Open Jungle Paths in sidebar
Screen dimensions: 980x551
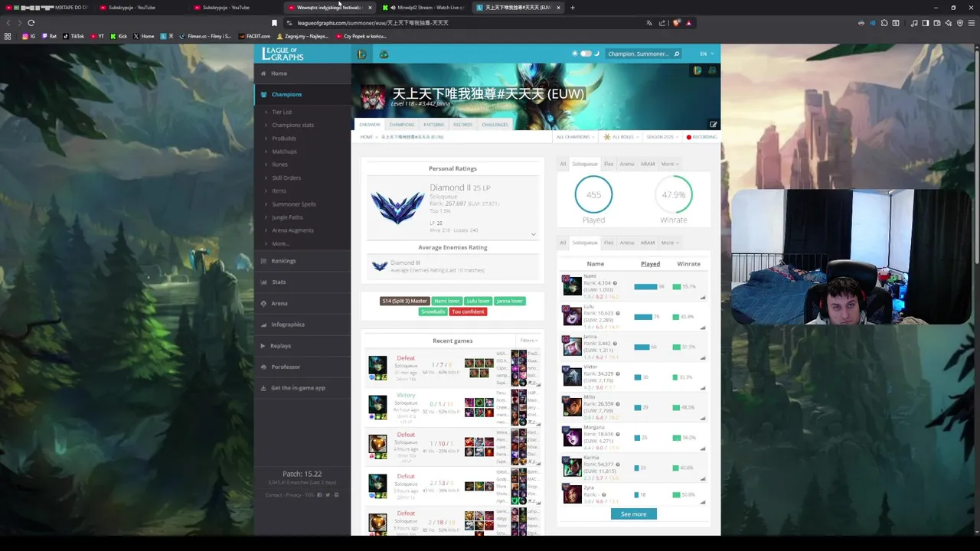click(287, 217)
